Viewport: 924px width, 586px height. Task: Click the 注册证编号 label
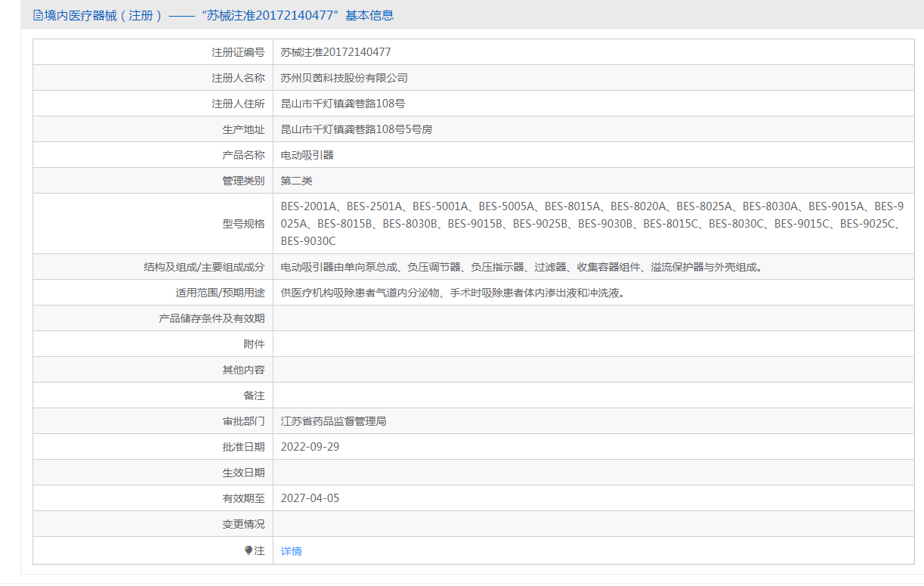(238, 52)
